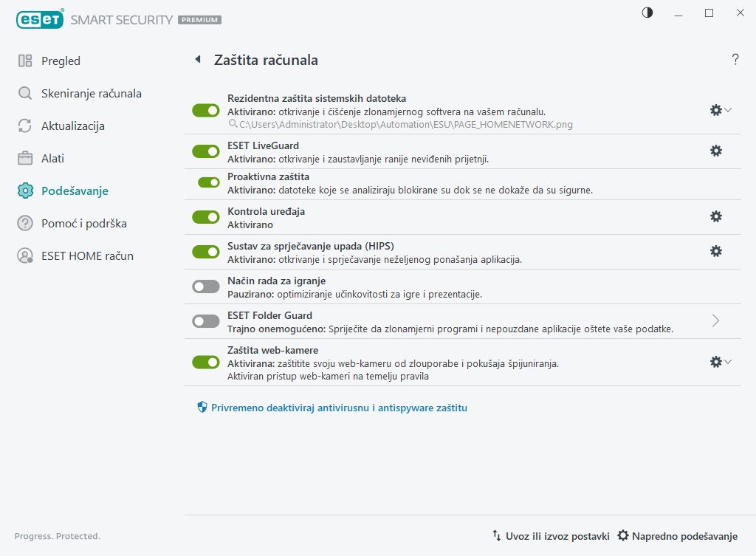Toggle Zaštita web-kamere switch off
This screenshot has height=556, width=756.
[206, 362]
